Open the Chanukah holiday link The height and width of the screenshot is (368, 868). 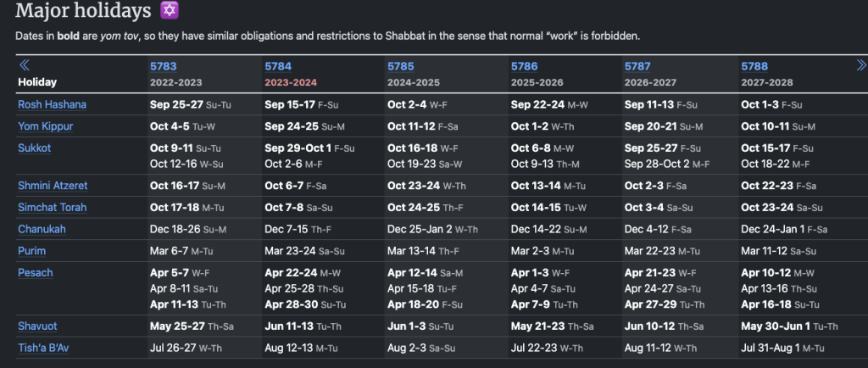[x=42, y=229]
